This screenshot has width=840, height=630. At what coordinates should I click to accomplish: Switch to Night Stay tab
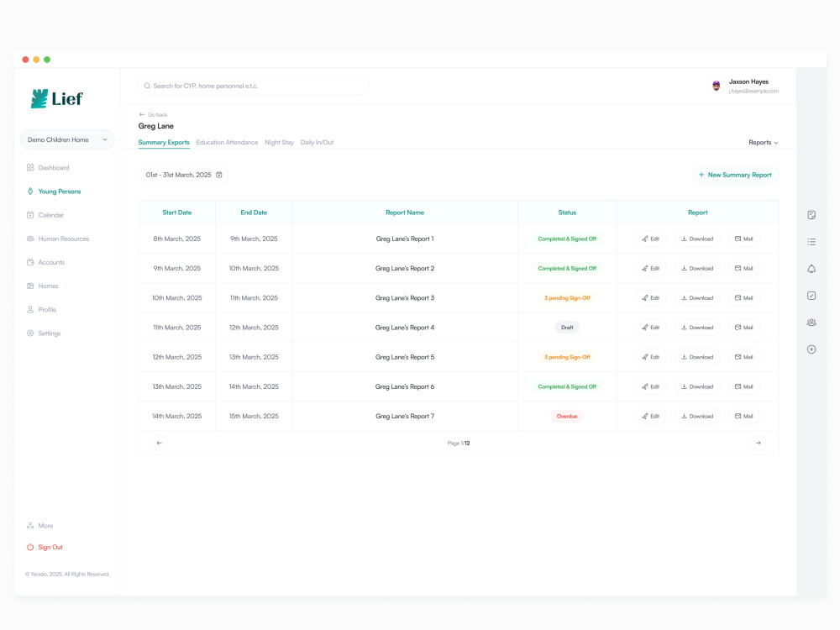pyautogui.click(x=279, y=143)
